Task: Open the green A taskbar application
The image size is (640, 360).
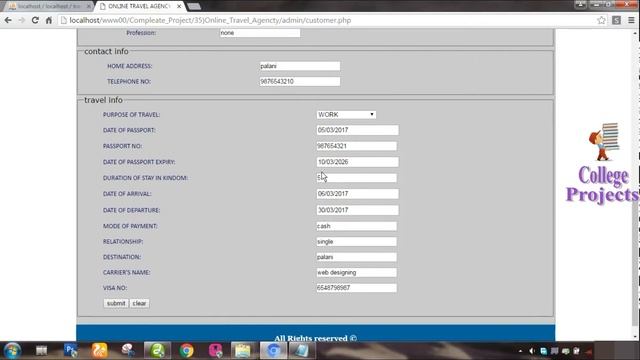Action: coord(157,351)
